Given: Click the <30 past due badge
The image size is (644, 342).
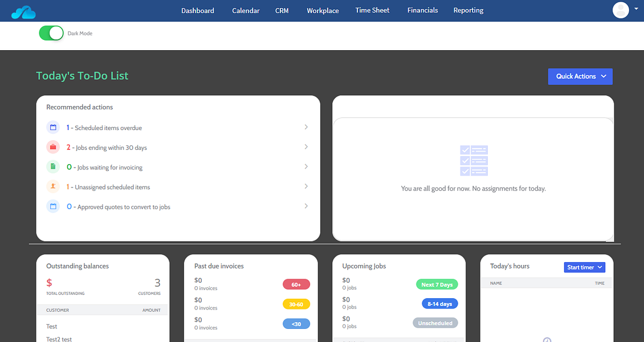Looking at the screenshot, I should click(296, 324).
